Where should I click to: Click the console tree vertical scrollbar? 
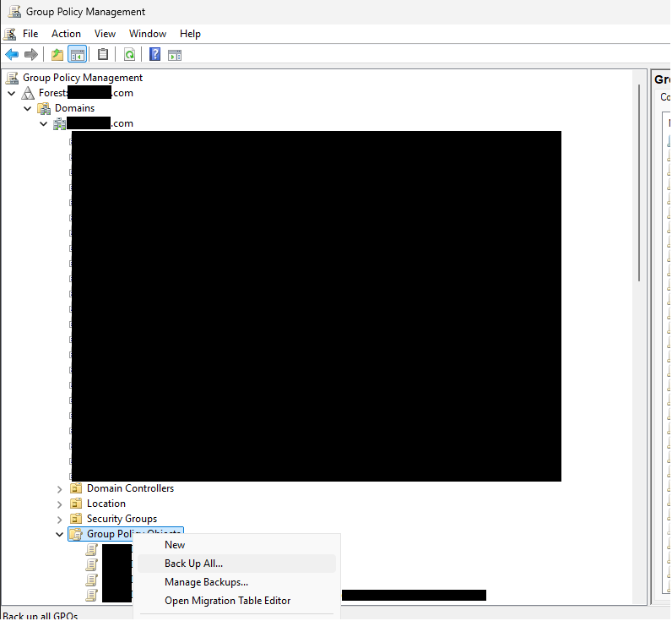coord(639,211)
